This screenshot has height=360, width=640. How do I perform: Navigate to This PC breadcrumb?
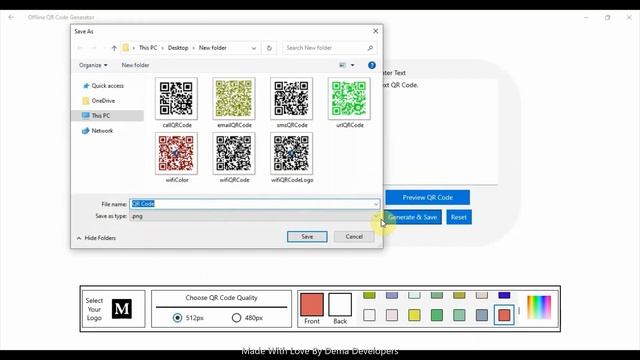pyautogui.click(x=148, y=48)
